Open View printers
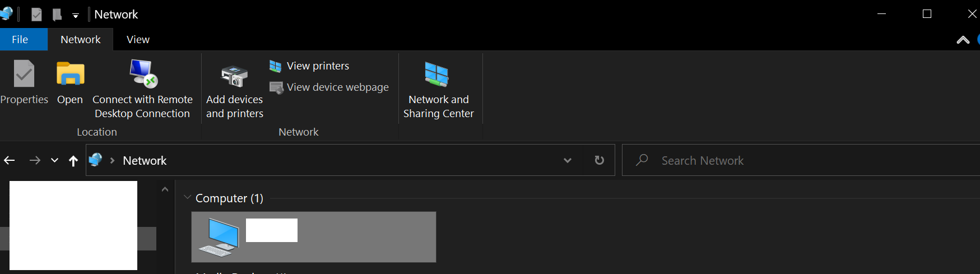 (309, 66)
